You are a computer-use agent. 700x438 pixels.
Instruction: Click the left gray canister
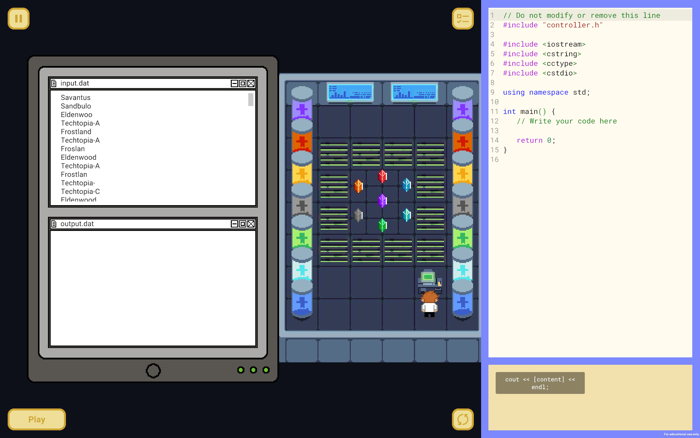[302, 201]
